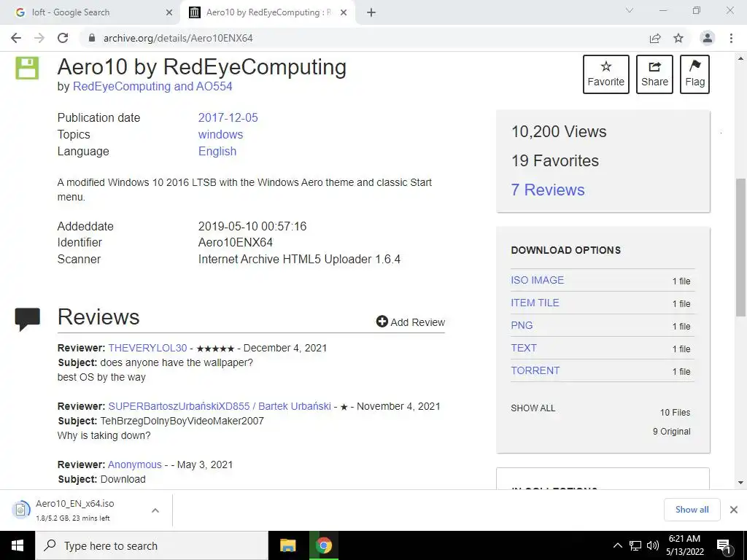Click the volume speaker tray icon
The width and height of the screenshot is (747, 560).
click(x=653, y=545)
